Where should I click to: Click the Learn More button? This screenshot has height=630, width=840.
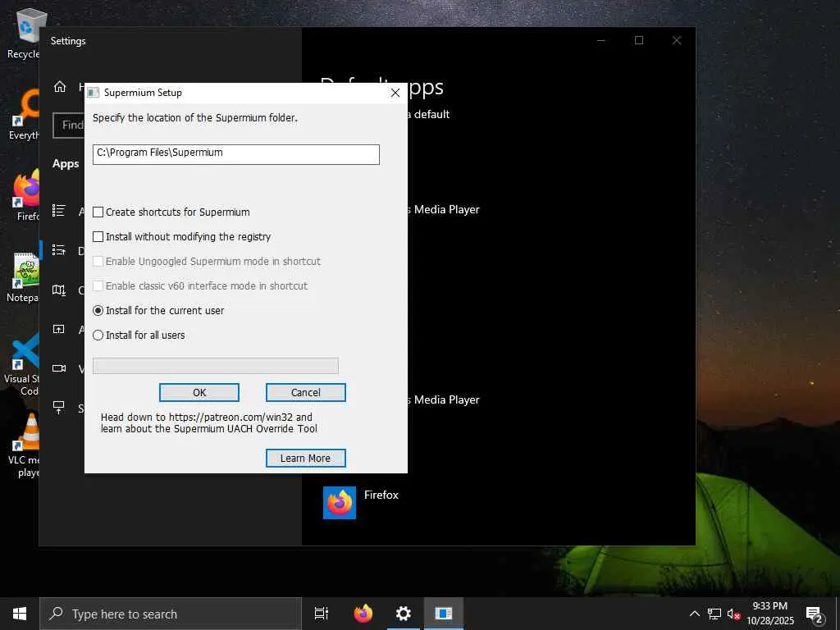[306, 459]
